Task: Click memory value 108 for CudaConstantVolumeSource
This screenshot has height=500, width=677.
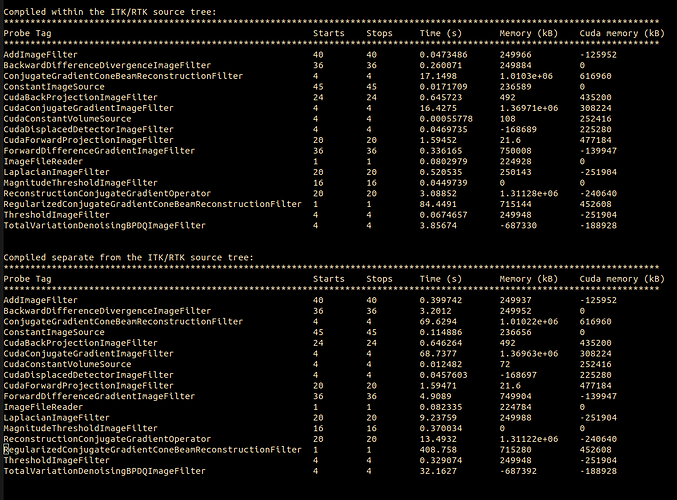Action: 508,119
